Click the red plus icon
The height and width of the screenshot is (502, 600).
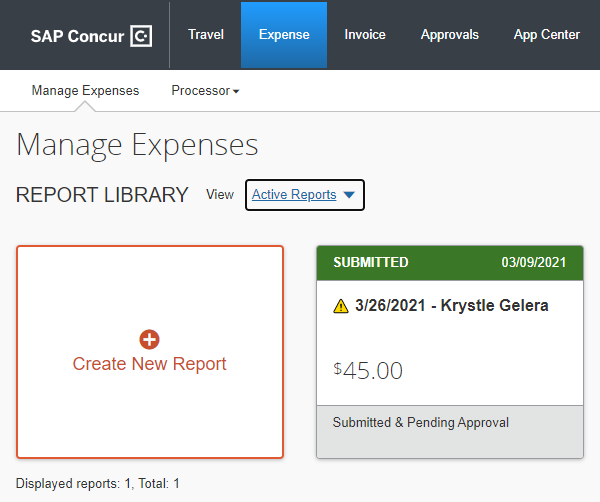click(150, 339)
